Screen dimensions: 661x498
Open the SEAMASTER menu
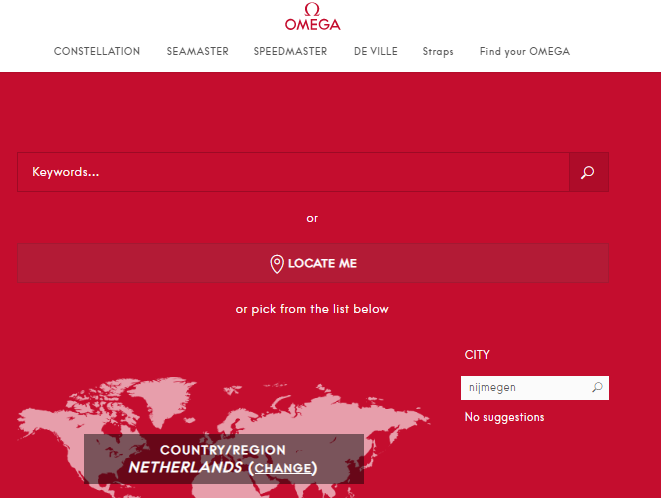point(197,51)
